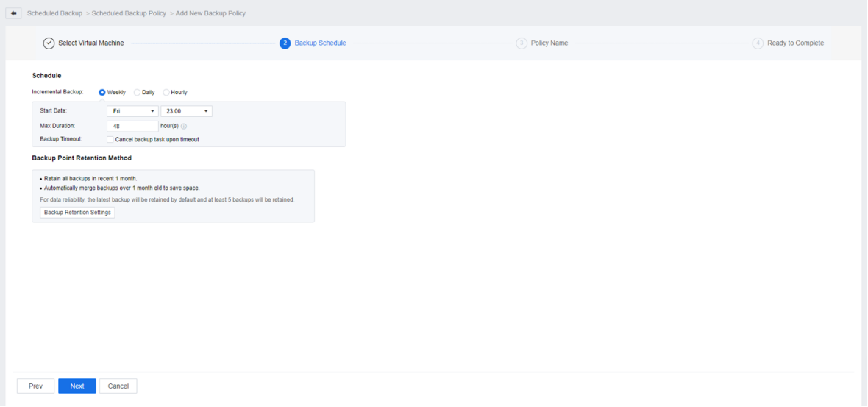Viewport: 868px width, 407px height.
Task: Click the 'For data reliability' note text
Action: click(x=167, y=199)
